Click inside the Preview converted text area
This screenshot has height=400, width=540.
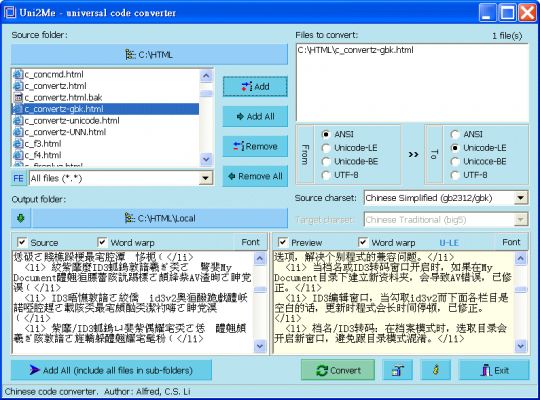click(x=393, y=302)
